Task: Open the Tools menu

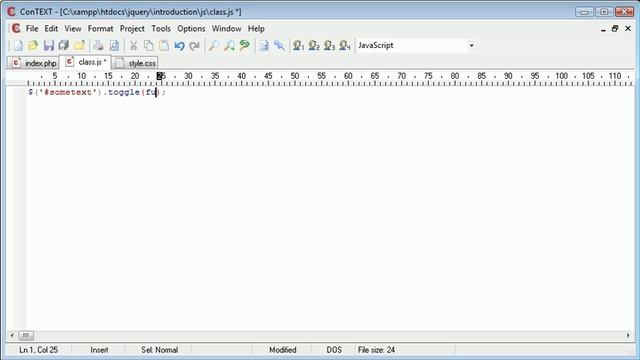Action: click(x=161, y=29)
